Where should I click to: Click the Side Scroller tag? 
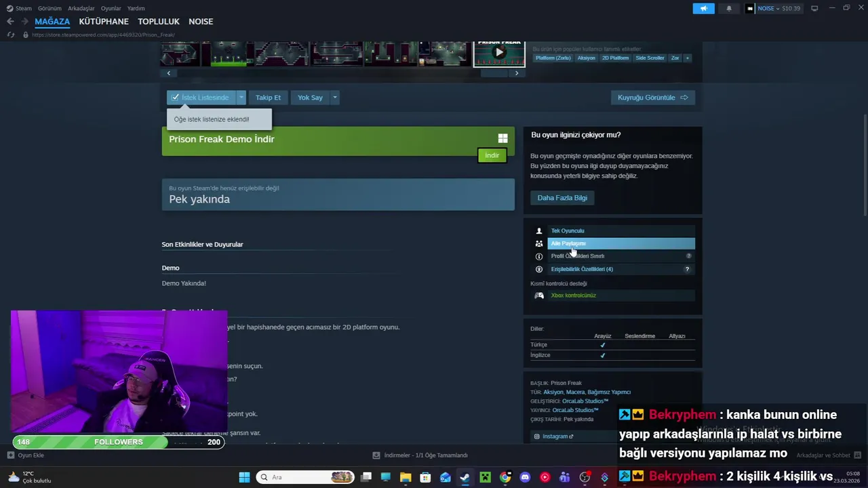pos(650,58)
